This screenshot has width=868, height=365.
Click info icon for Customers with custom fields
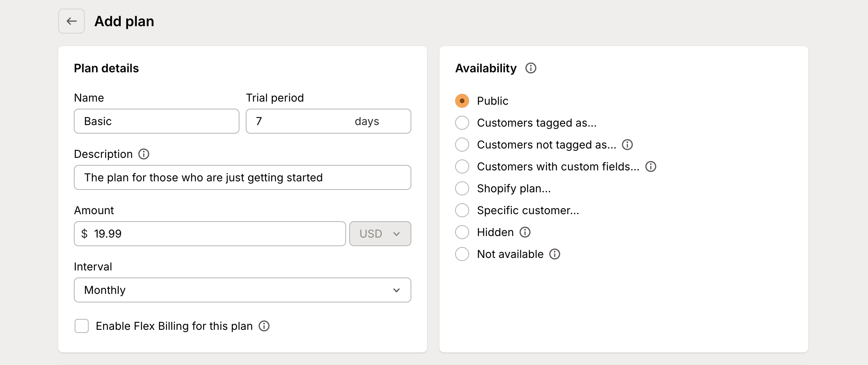click(651, 166)
